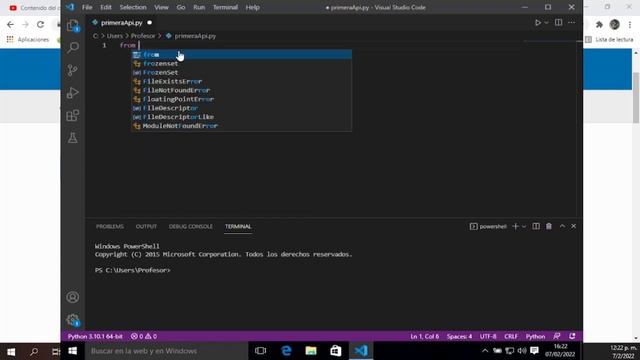The image size is (640, 360).
Task: Open the Terminal menu
Action: 225,7
